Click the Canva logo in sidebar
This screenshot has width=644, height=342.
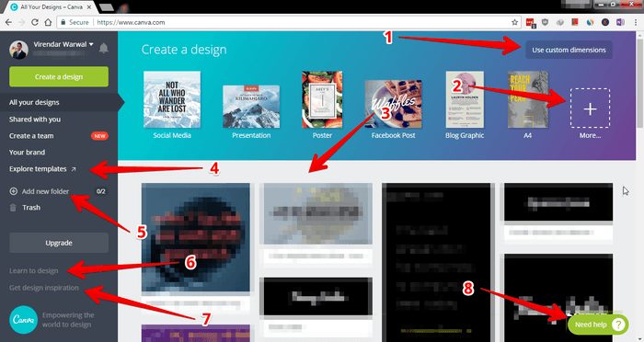(23, 319)
